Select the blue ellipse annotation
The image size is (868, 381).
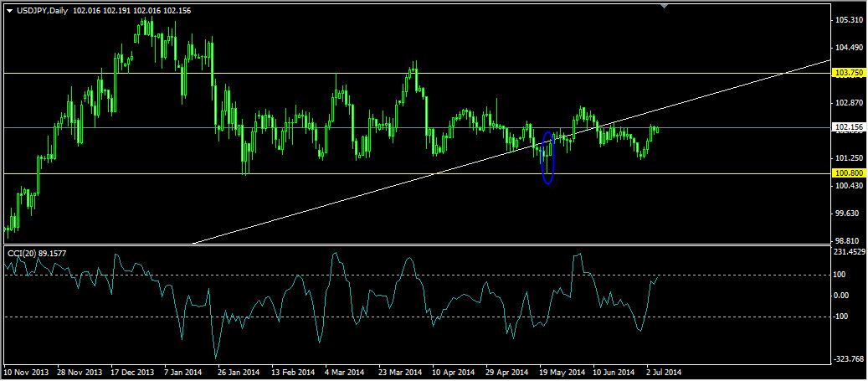[x=548, y=157]
